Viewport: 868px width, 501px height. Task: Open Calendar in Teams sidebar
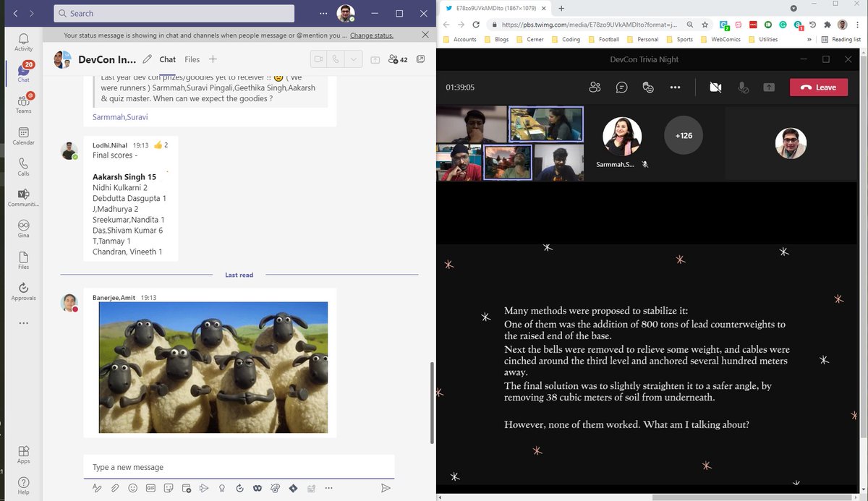pyautogui.click(x=23, y=135)
